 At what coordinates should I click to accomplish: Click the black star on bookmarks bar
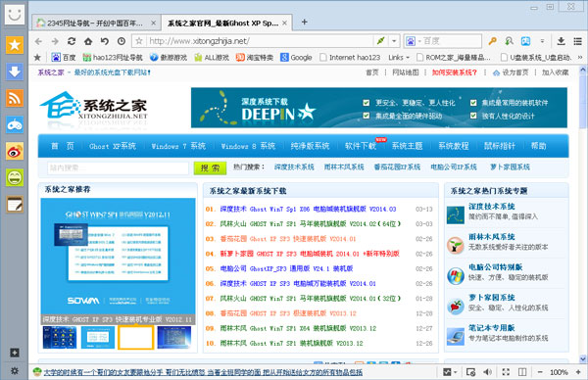(x=37, y=58)
